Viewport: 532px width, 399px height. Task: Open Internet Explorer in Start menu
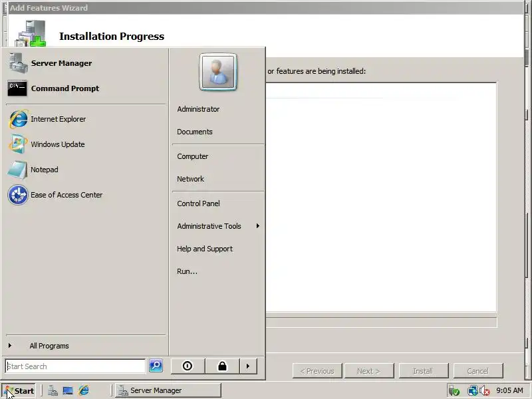coord(47,119)
